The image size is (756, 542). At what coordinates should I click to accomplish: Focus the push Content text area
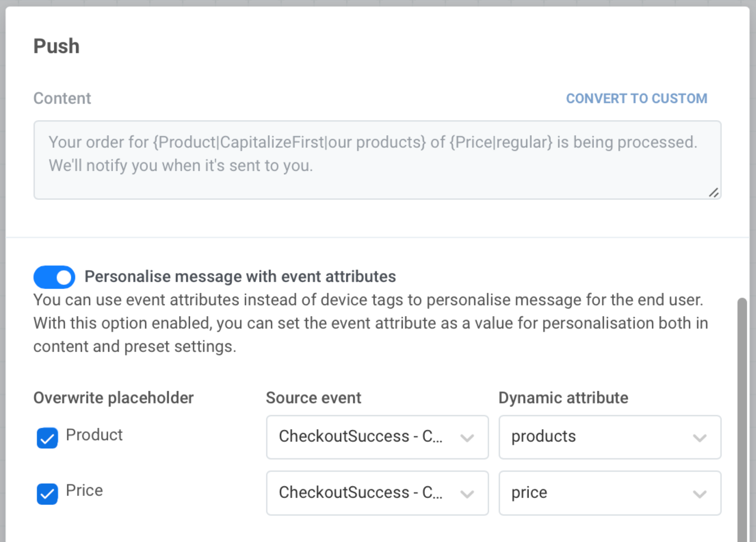point(377,160)
